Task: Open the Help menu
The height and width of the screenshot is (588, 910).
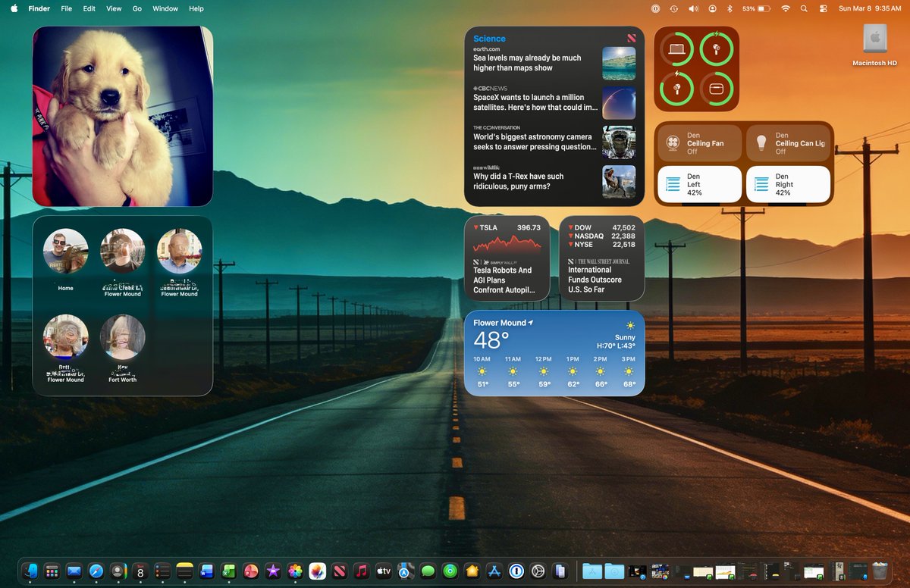Action: [196, 8]
